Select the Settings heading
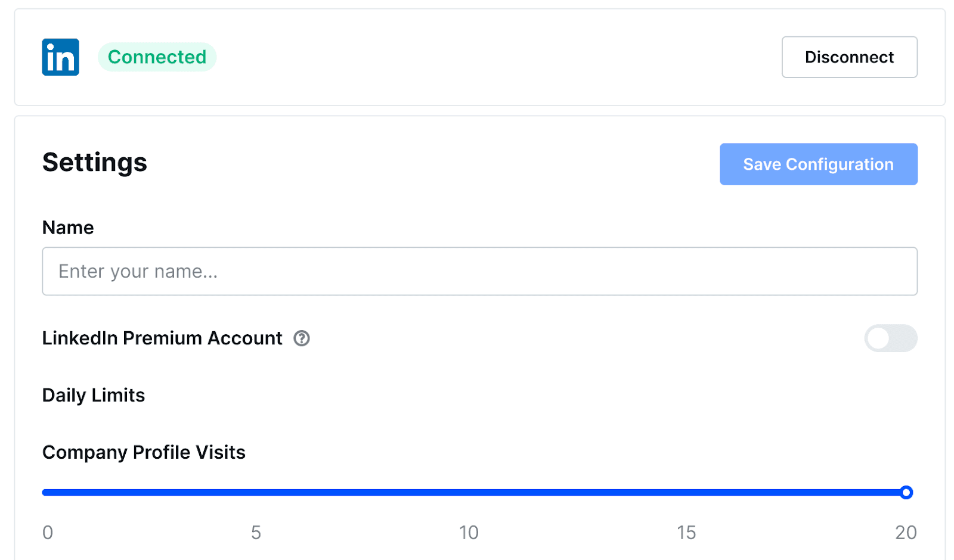This screenshot has height=560, width=954. 95,163
